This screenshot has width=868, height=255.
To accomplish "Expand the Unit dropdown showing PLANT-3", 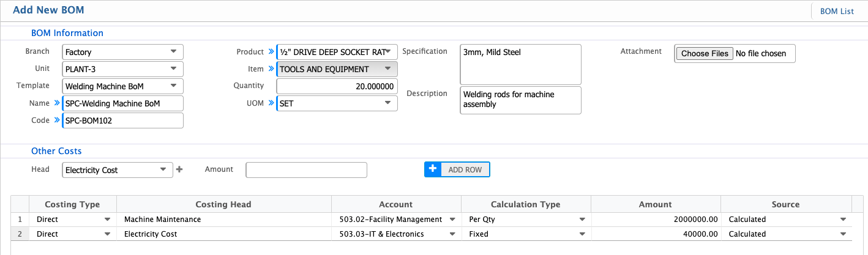I will (x=122, y=69).
